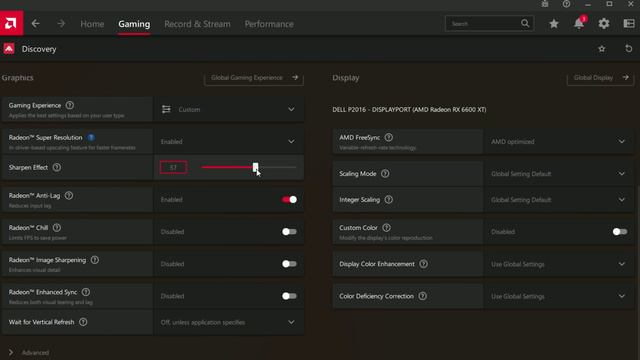Show help for Display Color Enhancement
640x360 pixels.
(x=424, y=264)
